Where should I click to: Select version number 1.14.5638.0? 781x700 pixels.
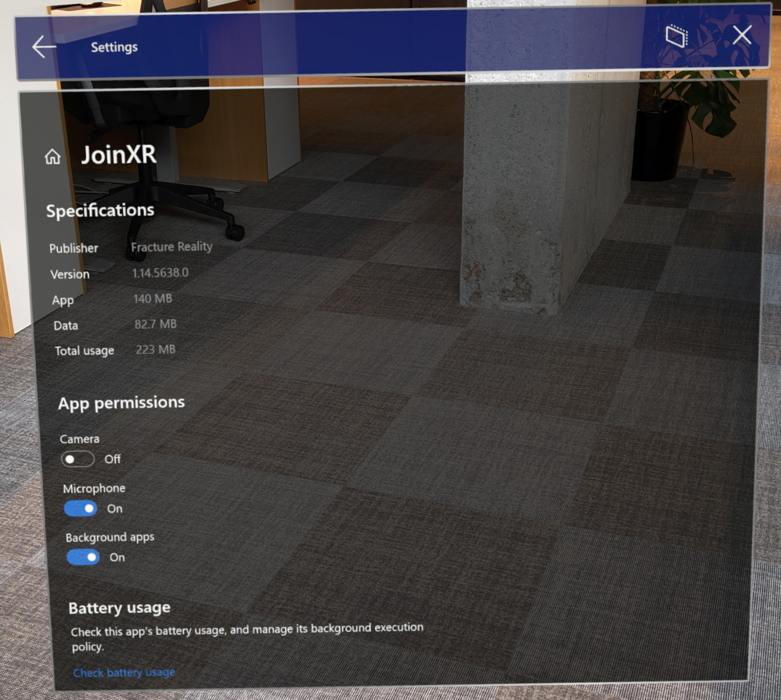pyautogui.click(x=160, y=273)
